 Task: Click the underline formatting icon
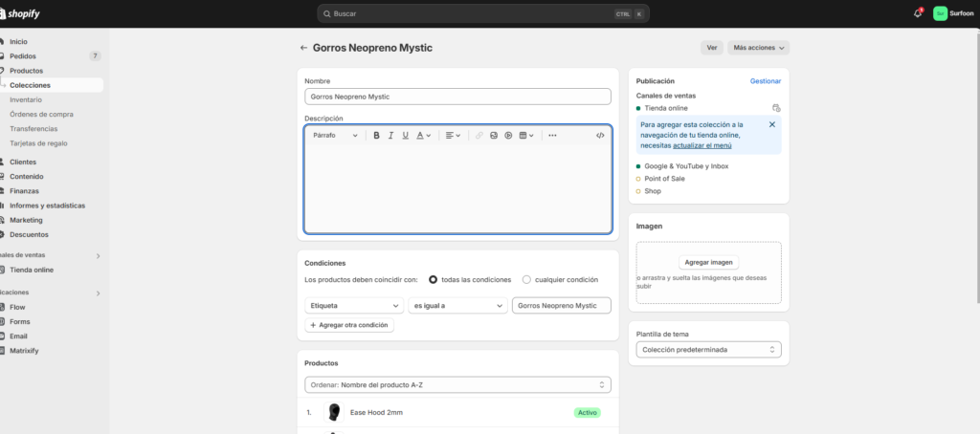tap(406, 136)
